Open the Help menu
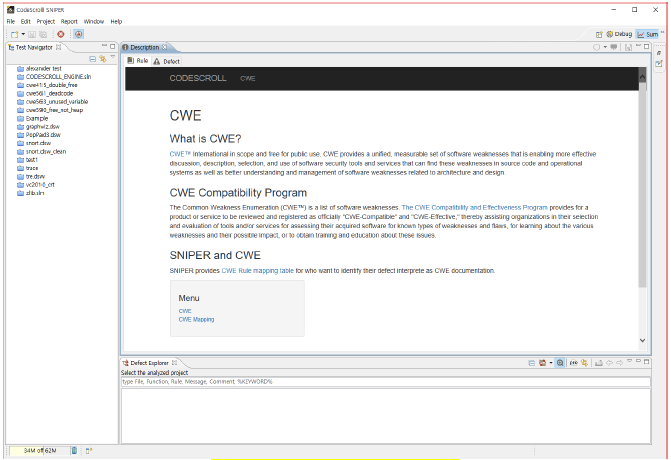Screen dimensions: 671x460 coord(116,21)
